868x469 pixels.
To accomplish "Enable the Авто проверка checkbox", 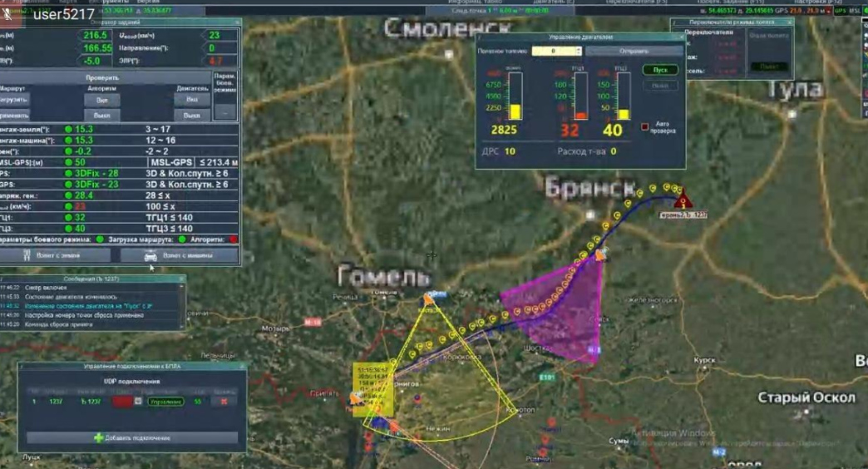I will tap(645, 127).
